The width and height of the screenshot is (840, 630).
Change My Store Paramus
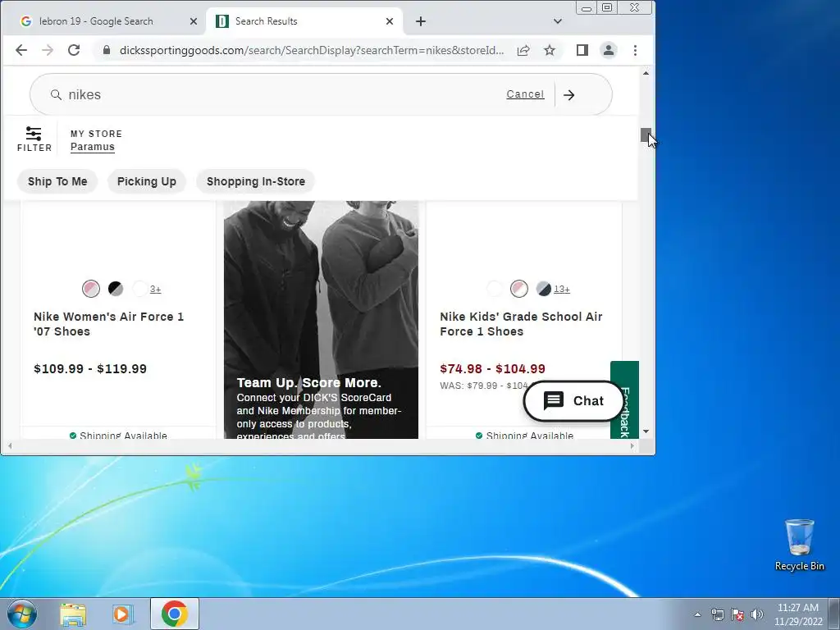(x=93, y=147)
